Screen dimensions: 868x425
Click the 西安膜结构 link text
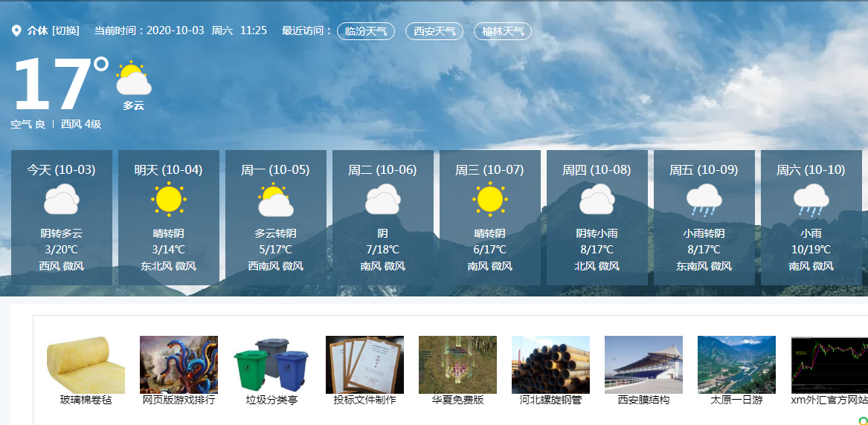(644, 400)
